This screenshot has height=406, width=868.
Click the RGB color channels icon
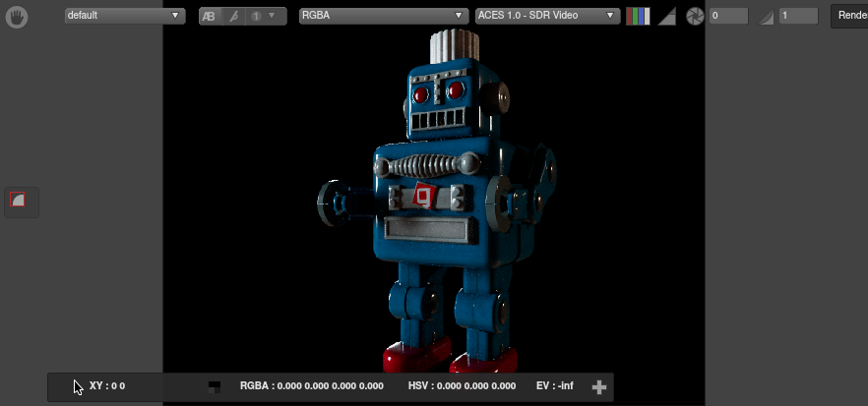638,16
